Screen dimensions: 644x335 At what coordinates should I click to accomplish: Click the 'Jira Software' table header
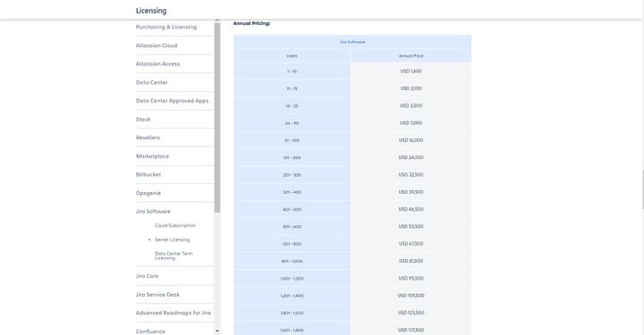352,42
